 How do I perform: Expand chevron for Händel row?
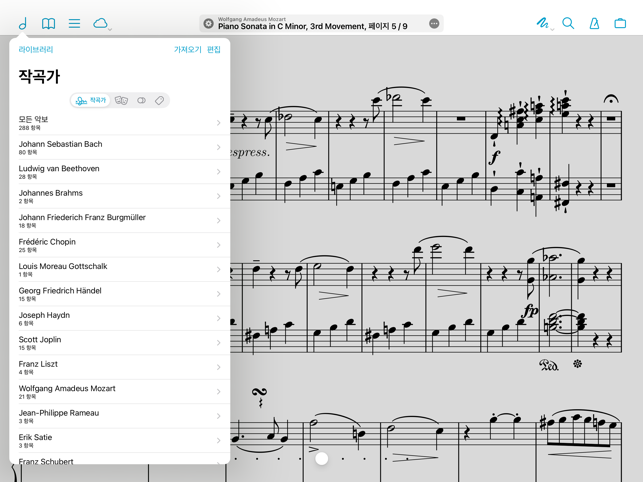coord(219,294)
